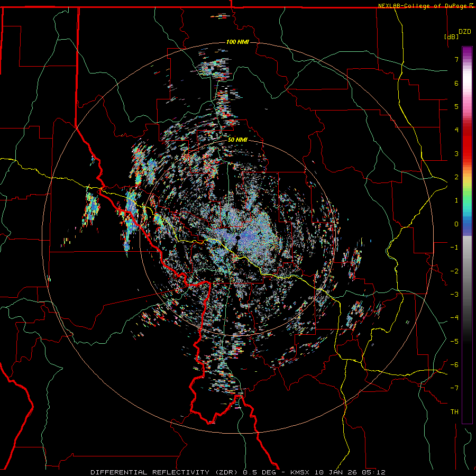Click the -6 dB label on color scale
This screenshot has width=476, height=476.
pyautogui.click(x=454, y=365)
